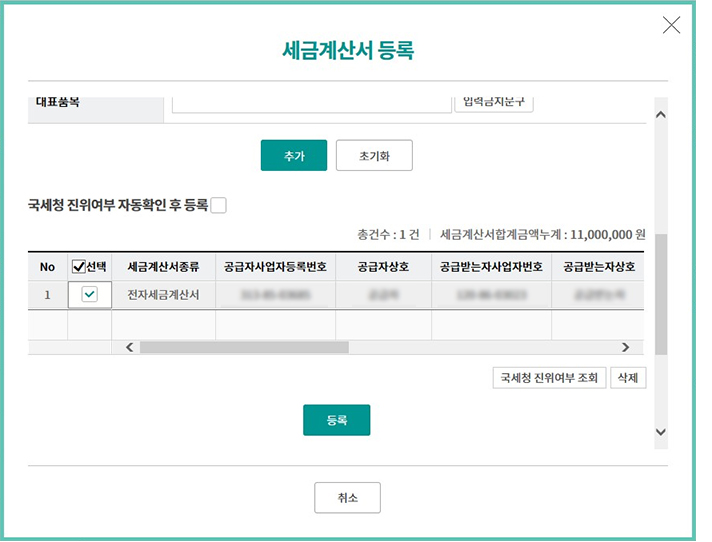
Task: Submit with the green 등록 button
Action: (x=336, y=421)
